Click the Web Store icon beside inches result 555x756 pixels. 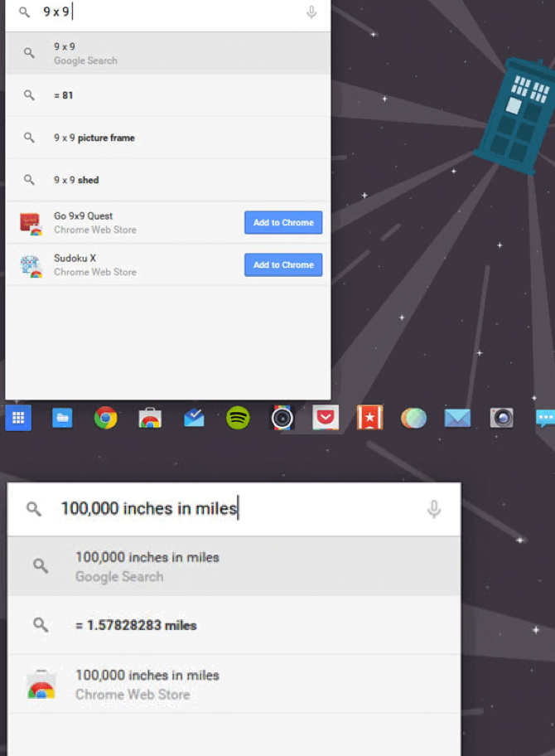tap(41, 685)
